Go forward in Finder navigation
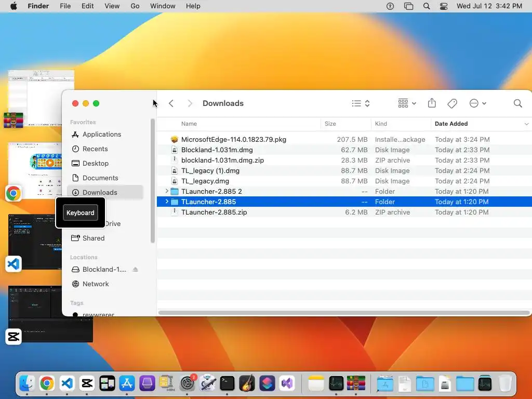532x399 pixels. (190, 103)
